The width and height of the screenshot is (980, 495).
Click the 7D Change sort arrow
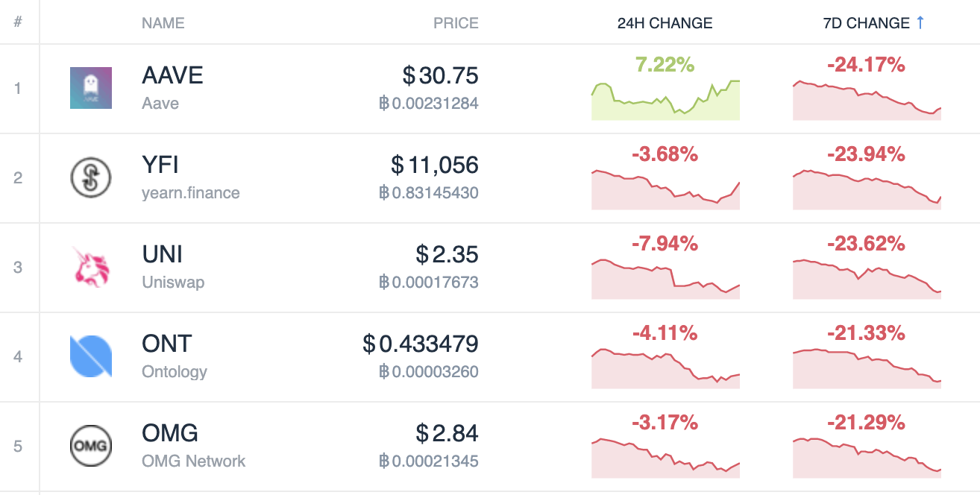tap(920, 23)
